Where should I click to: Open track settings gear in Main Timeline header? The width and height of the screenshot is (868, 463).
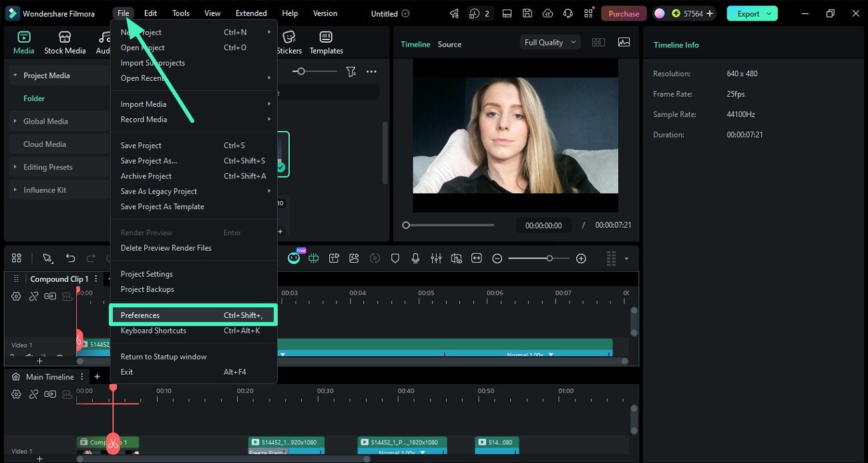(x=16, y=394)
